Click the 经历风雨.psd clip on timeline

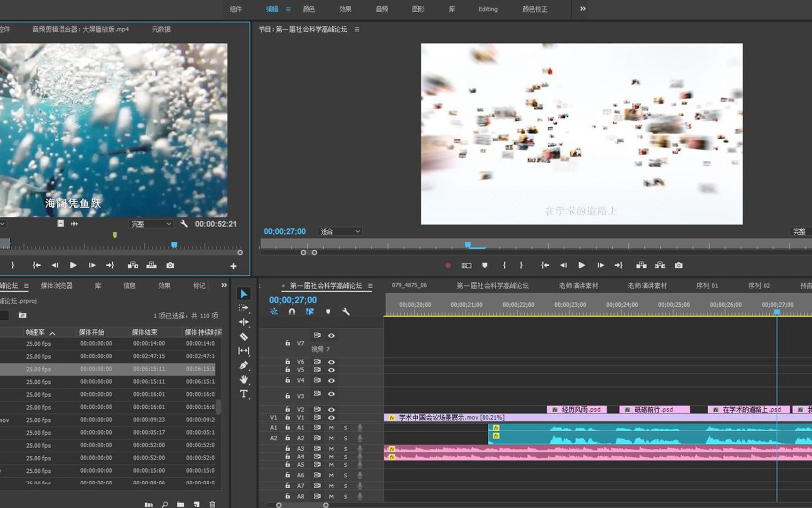577,410
